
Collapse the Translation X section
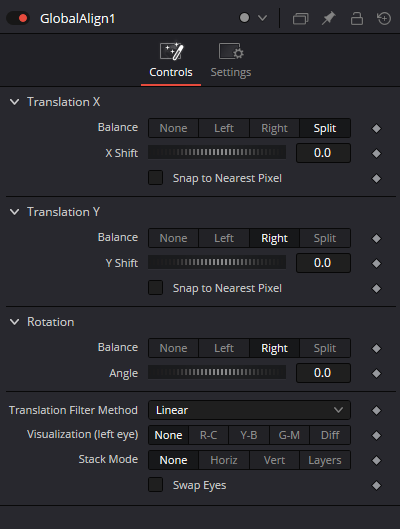tap(15, 102)
